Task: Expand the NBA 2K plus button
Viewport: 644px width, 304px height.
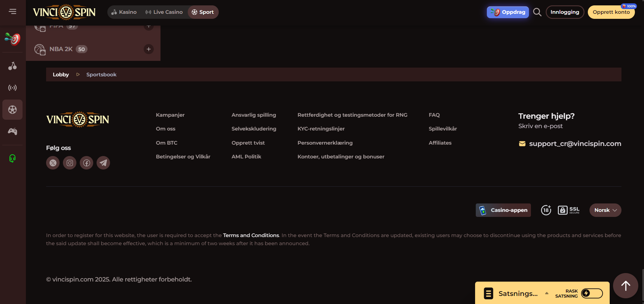Action: tap(149, 49)
